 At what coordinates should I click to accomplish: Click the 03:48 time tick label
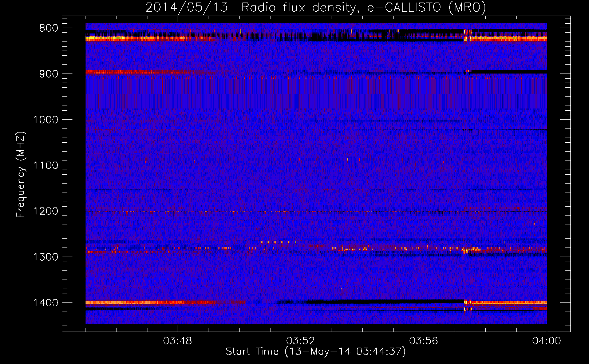178,341
